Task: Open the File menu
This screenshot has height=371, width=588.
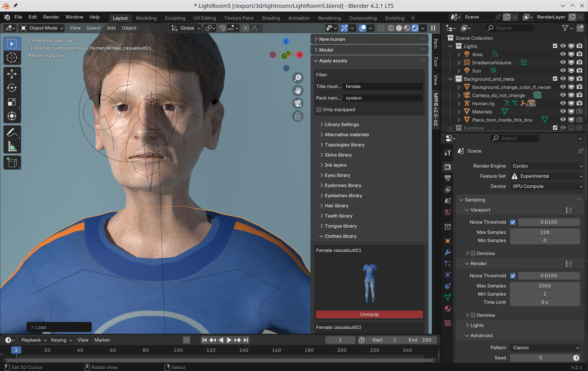Action: click(x=18, y=17)
